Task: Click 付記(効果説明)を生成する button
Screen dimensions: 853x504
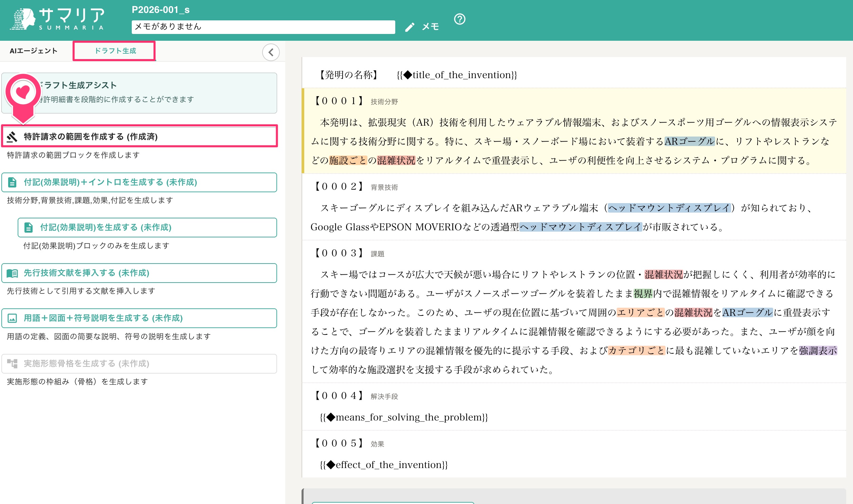Action: coord(147,228)
